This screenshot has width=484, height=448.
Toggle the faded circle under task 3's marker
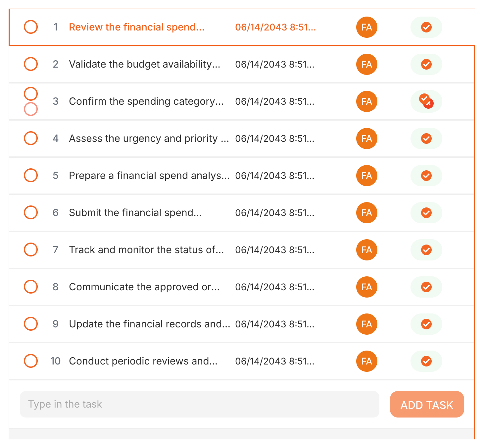point(30,108)
